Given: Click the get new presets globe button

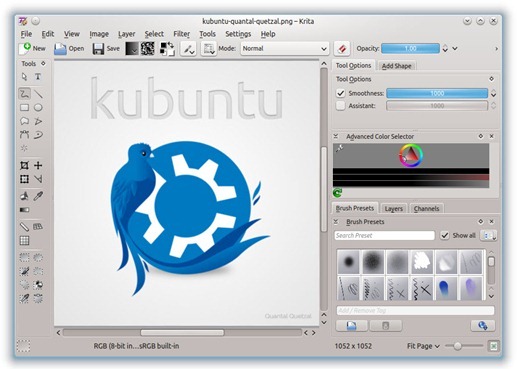Looking at the screenshot, I should (x=483, y=326).
